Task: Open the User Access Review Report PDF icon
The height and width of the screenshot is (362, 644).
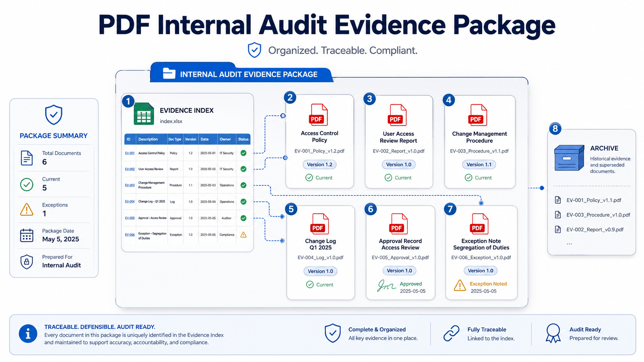Action: pyautogui.click(x=397, y=115)
